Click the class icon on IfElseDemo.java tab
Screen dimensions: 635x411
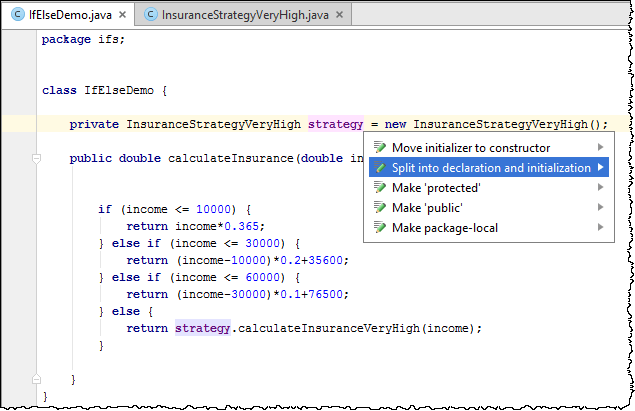(x=18, y=17)
